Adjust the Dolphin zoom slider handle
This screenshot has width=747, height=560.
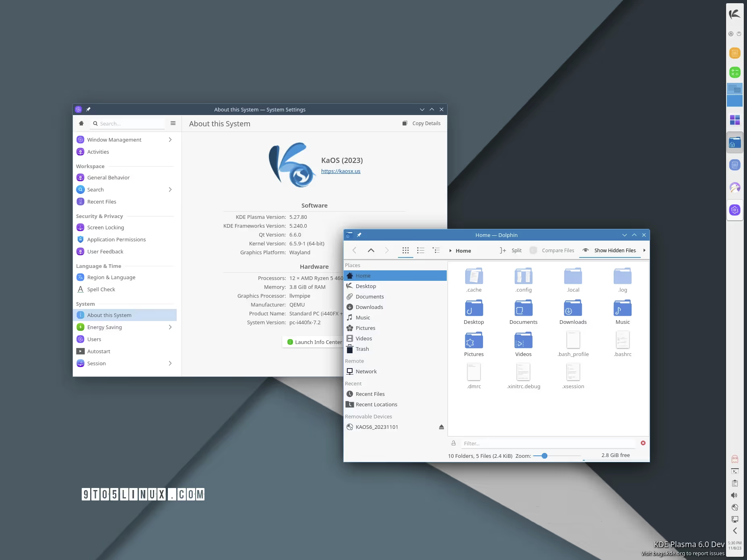pyautogui.click(x=544, y=456)
